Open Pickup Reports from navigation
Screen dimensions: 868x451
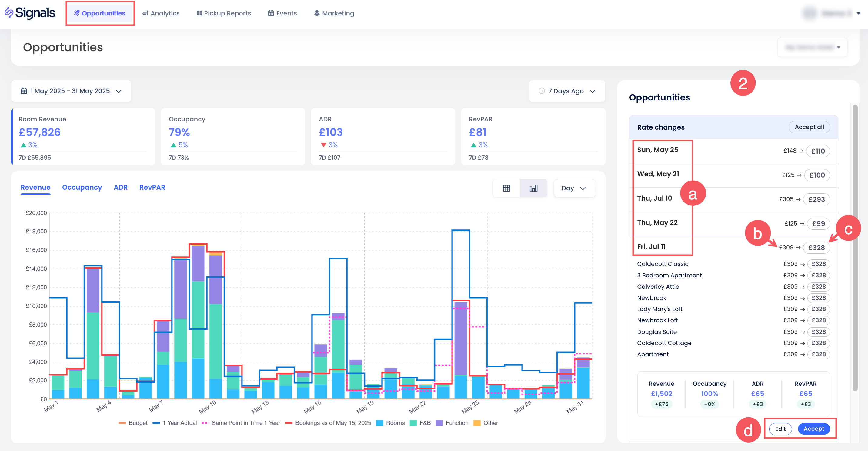tap(224, 13)
